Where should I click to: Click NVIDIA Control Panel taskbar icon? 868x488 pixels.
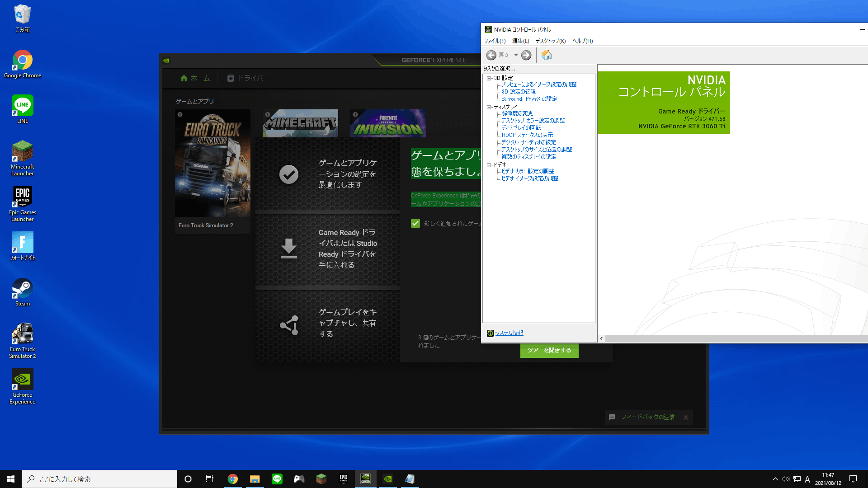coord(365,479)
